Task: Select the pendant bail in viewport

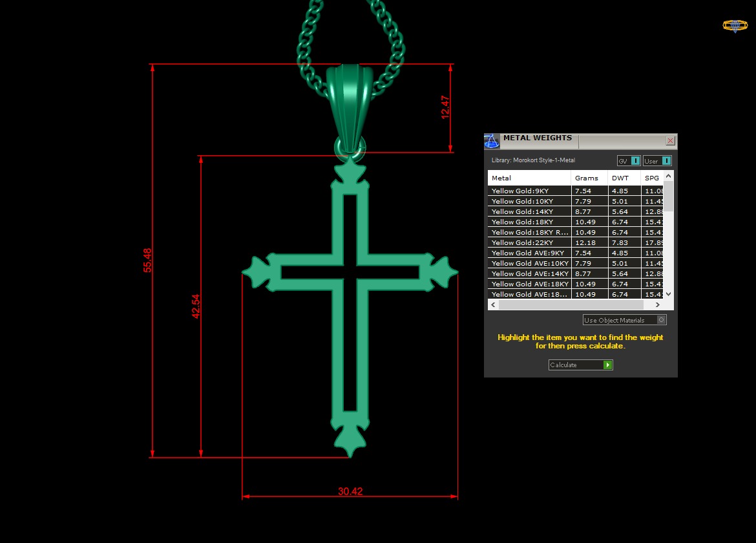Action: [350, 109]
